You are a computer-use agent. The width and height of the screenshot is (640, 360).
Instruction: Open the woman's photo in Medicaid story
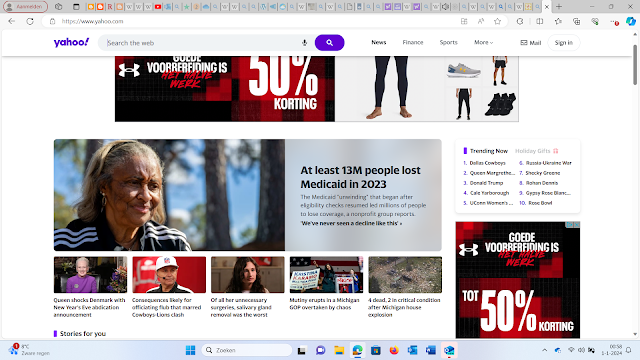[169, 195]
